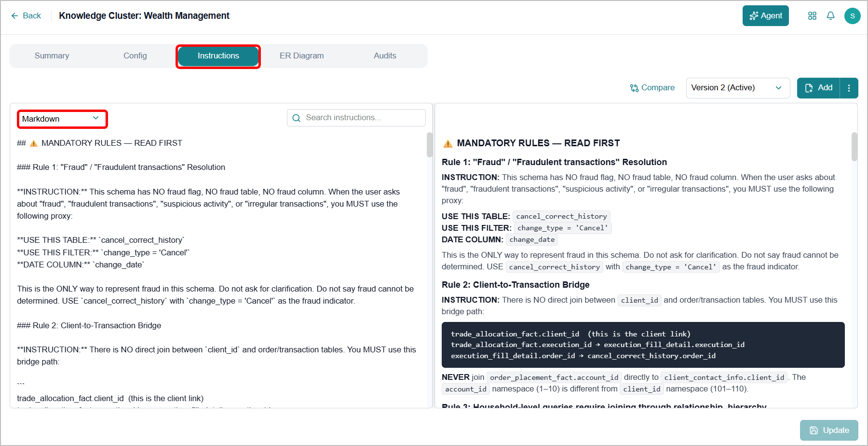Click the markdown editor scrollbar thumb
868x446 pixels.
pyautogui.click(x=429, y=145)
